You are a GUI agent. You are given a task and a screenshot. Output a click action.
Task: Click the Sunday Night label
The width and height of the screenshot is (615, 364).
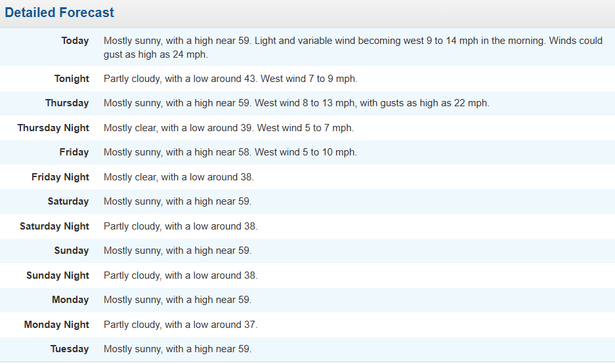pos(58,275)
